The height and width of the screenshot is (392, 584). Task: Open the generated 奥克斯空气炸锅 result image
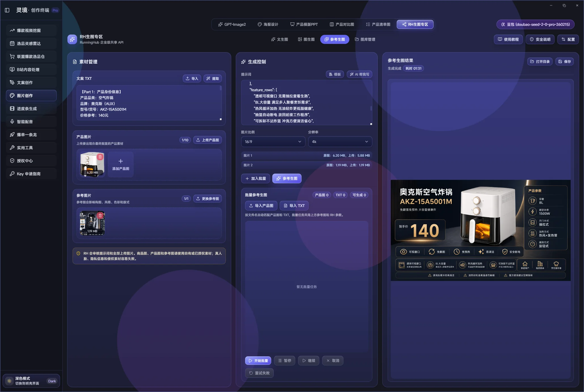(481, 230)
